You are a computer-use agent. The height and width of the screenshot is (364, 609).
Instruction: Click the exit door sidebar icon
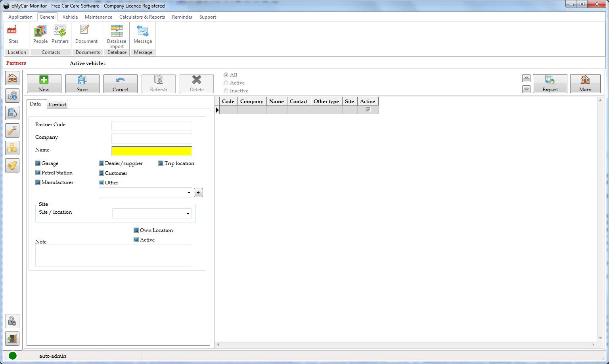click(x=12, y=339)
